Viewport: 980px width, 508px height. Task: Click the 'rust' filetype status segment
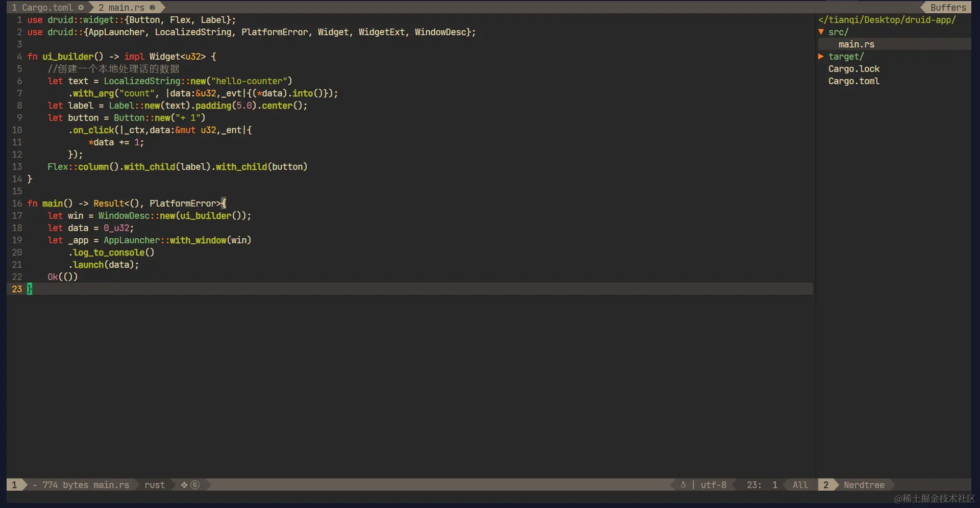coord(155,485)
